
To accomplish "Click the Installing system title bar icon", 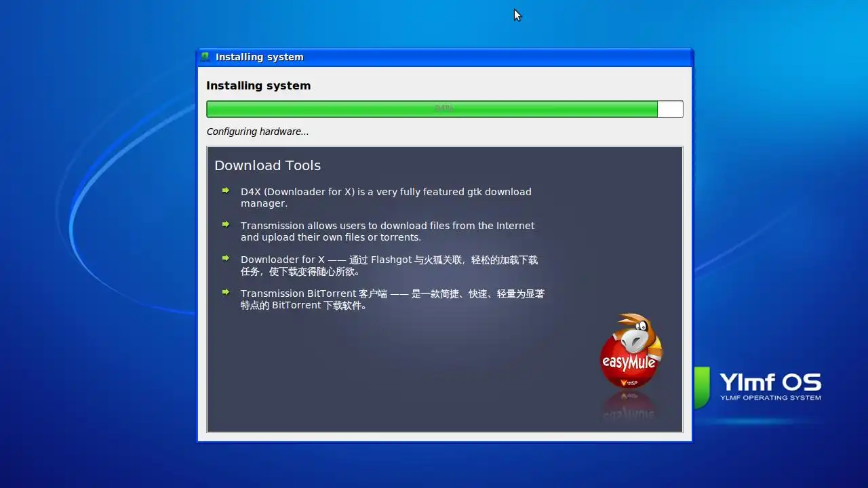I will coord(205,57).
